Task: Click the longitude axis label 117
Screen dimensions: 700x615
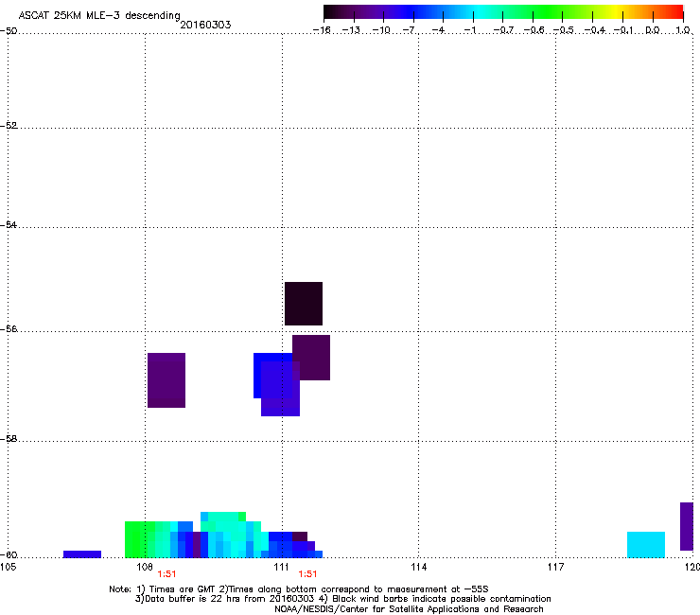Action: pyautogui.click(x=556, y=567)
